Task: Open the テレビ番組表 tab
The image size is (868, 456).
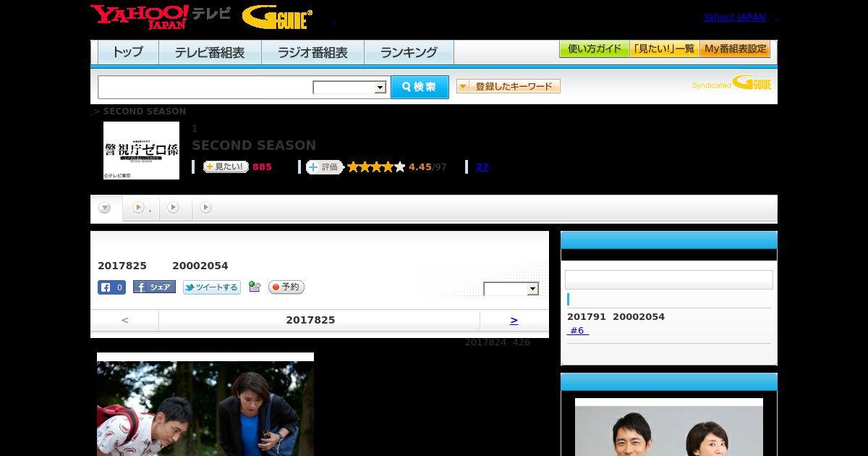Action: [210, 52]
